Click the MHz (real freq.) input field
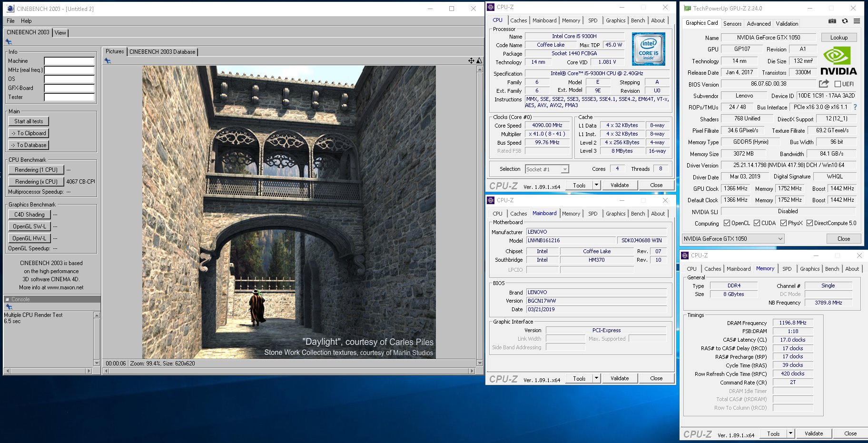 coord(69,70)
